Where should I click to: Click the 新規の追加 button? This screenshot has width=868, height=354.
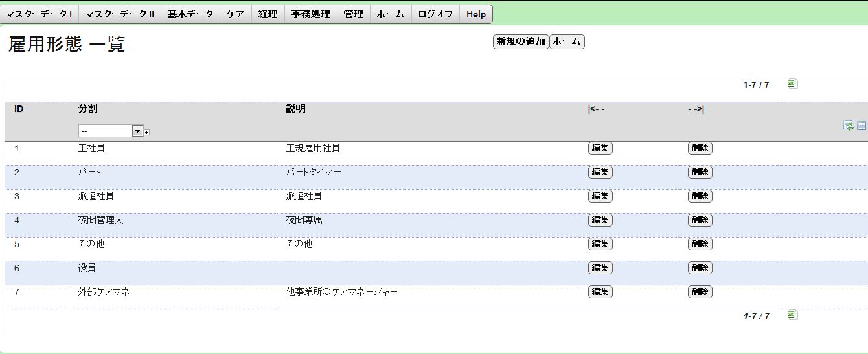[521, 42]
